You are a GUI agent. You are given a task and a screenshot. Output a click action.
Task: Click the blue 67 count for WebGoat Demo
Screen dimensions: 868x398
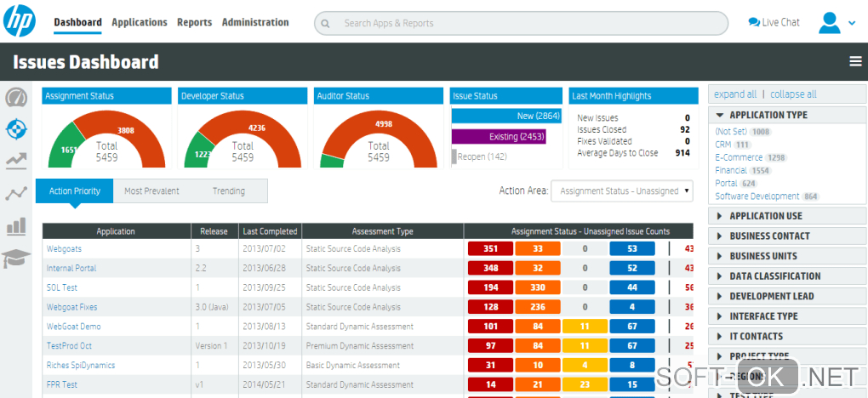tap(632, 327)
